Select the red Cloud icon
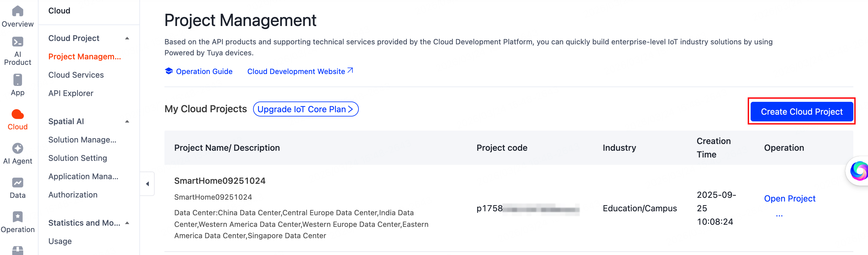Viewport: 868px width, 255px height. coord(17,114)
